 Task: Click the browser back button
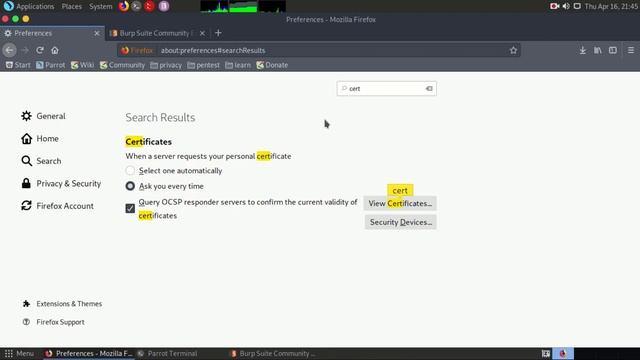pyautogui.click(x=9, y=50)
